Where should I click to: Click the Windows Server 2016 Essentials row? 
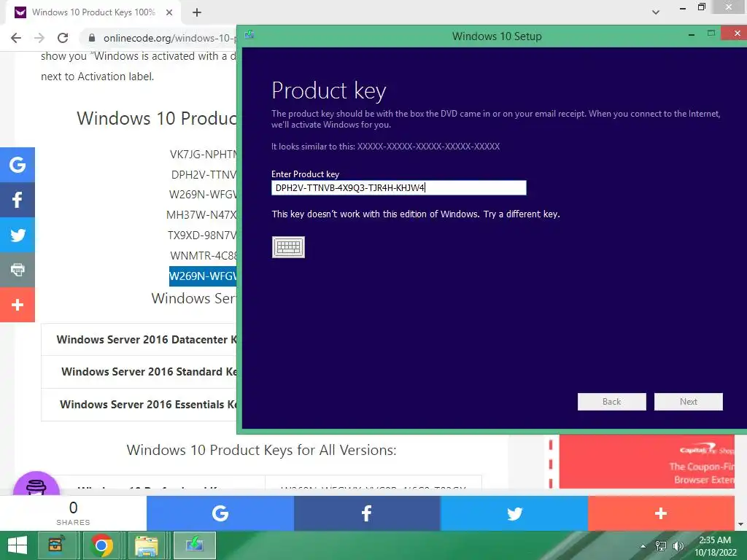tap(139, 405)
